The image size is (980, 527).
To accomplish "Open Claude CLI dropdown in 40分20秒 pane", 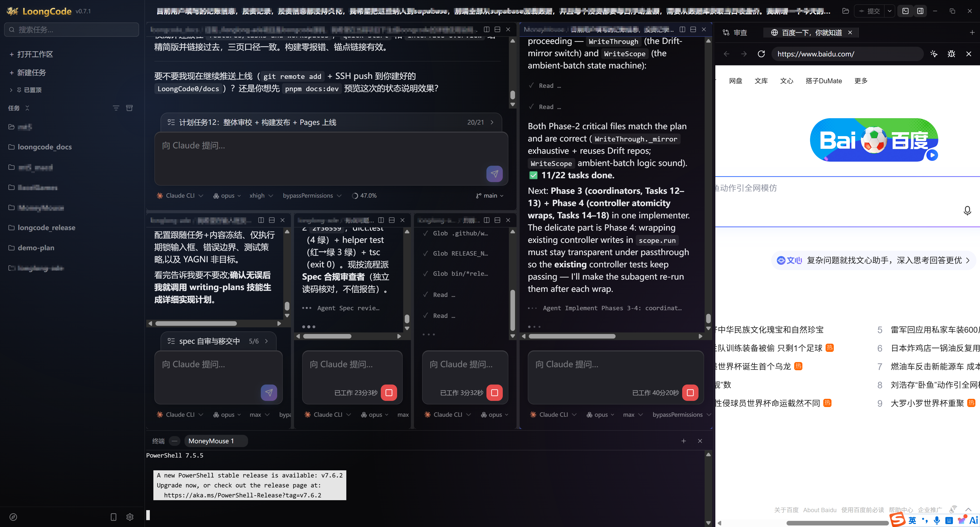I will coord(553,414).
